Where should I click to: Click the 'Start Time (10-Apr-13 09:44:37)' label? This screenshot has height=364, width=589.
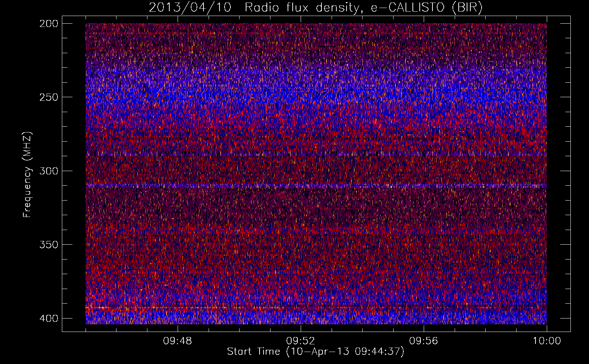(x=316, y=352)
